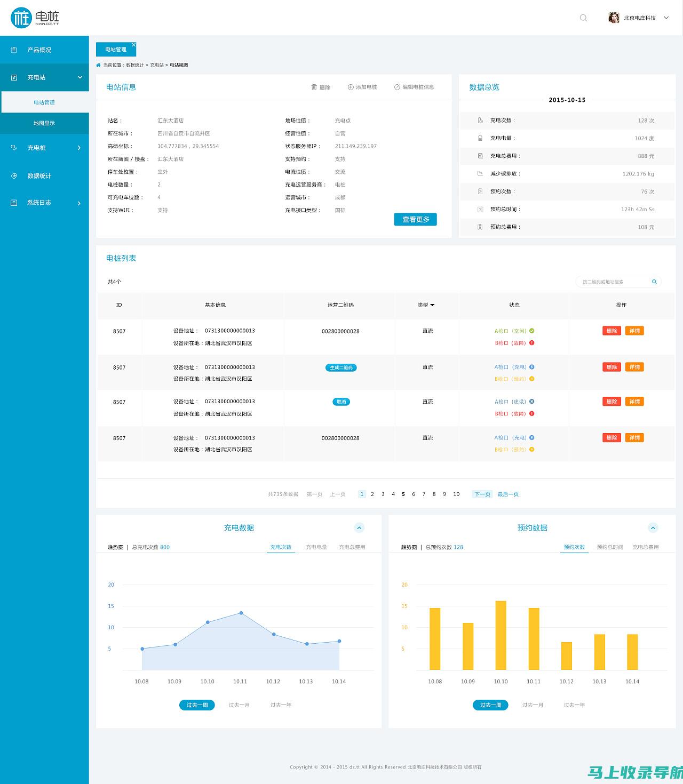Click 编辑电桩信息 edit icon

click(x=397, y=87)
